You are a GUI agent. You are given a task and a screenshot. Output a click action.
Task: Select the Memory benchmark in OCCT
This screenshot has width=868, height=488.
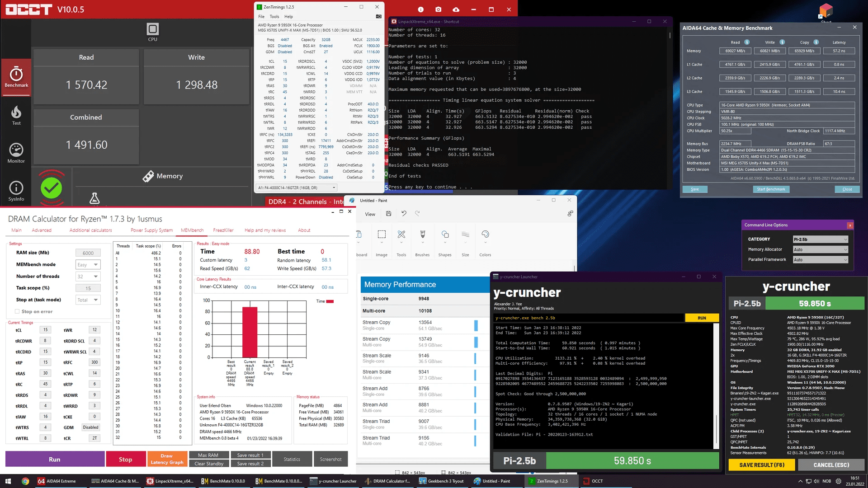click(x=163, y=176)
